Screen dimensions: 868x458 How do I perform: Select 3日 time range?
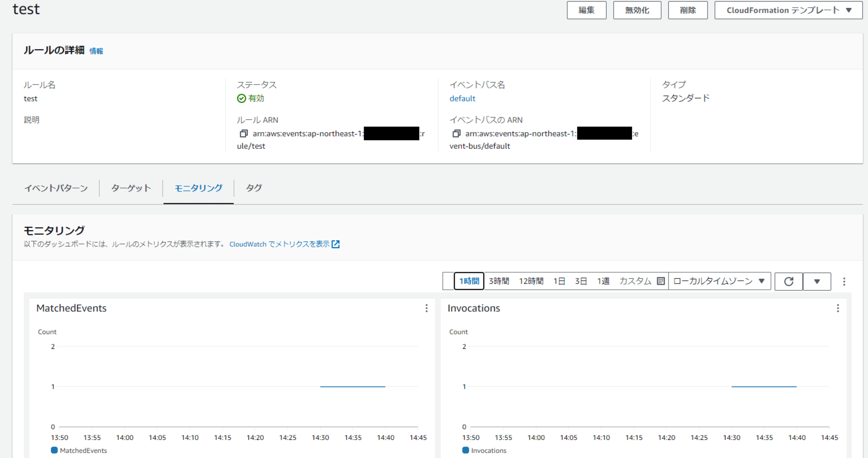coord(581,281)
